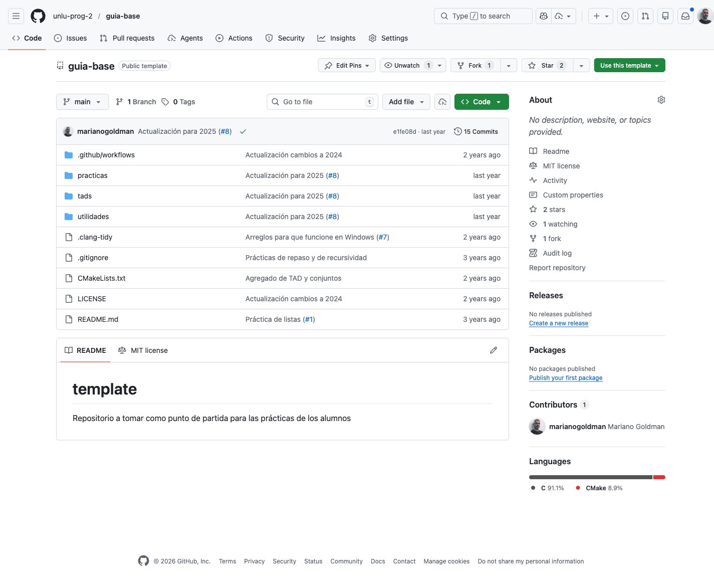Toggle the sidebar with the hamburger icon

click(16, 16)
